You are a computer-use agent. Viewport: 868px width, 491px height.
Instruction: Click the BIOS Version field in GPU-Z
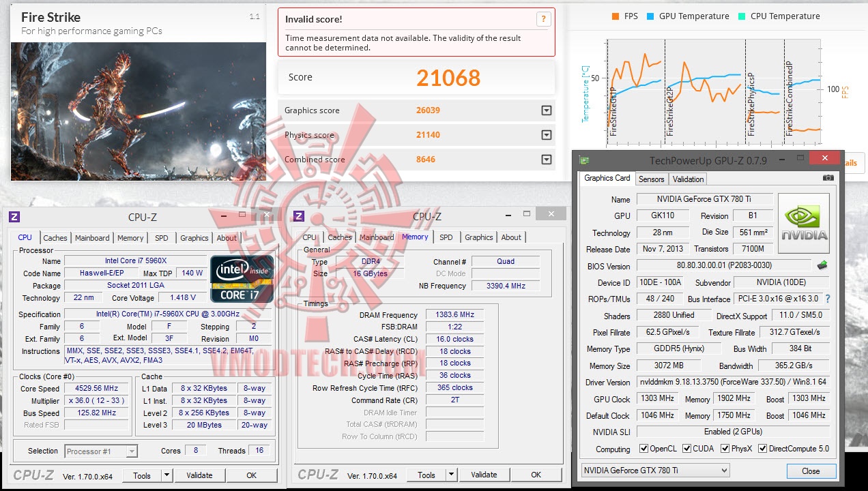pyautogui.click(x=725, y=266)
